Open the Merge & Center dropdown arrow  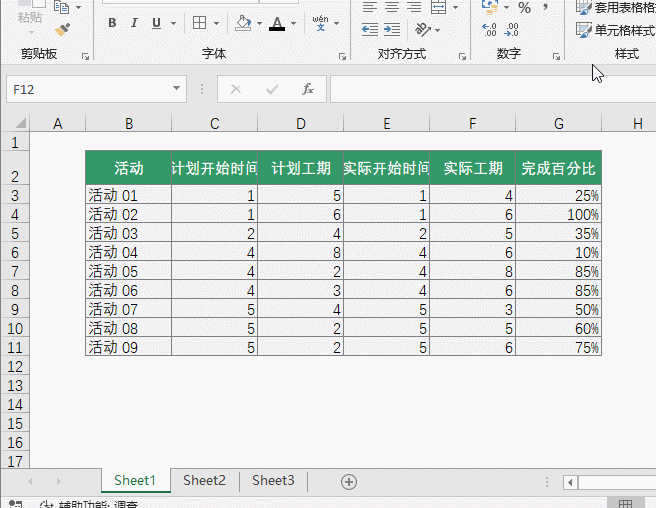[455, 7]
